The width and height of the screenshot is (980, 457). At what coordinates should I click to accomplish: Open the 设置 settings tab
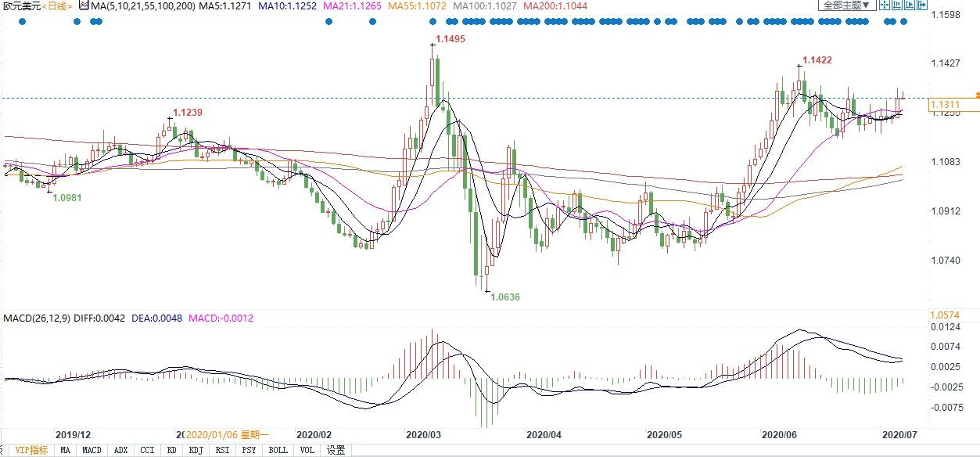coord(336,450)
